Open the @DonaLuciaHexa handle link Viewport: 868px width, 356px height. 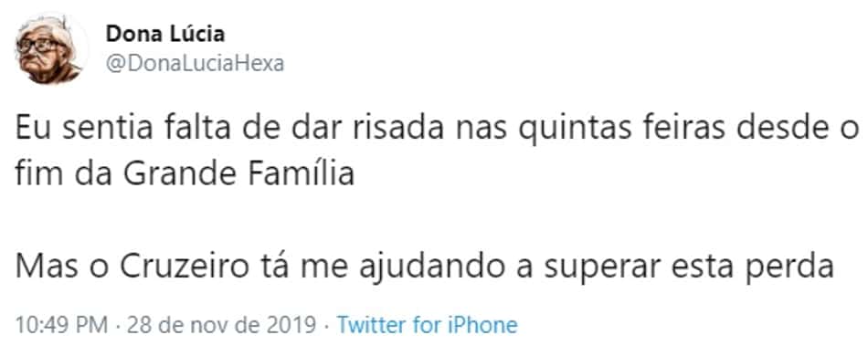195,64
